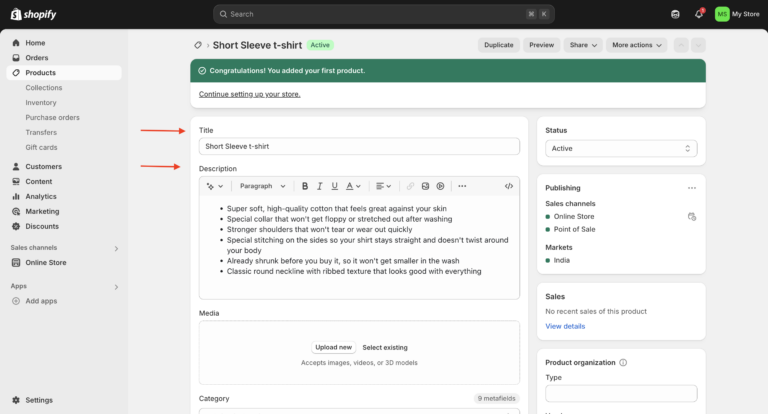This screenshot has width=768, height=414.
Task: Insert an image into the description
Action: coord(425,186)
